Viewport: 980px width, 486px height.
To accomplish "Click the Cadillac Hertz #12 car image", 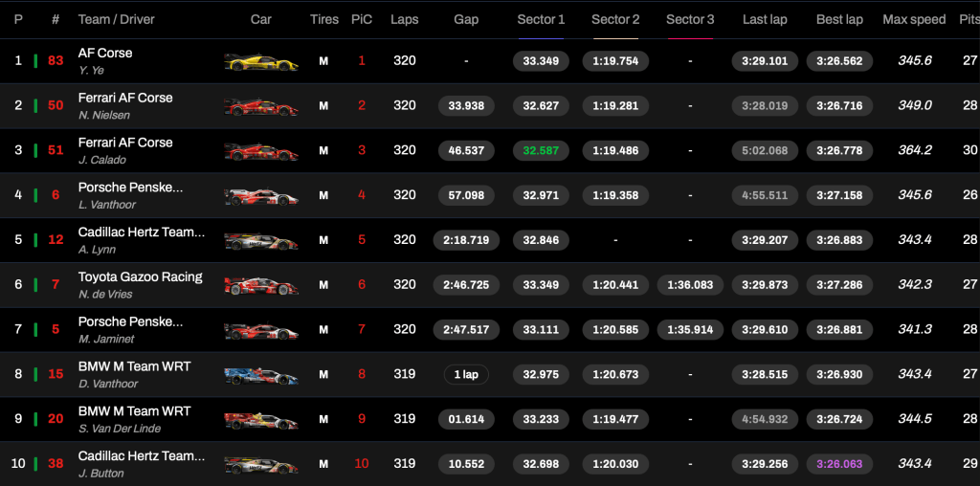I will (x=261, y=241).
